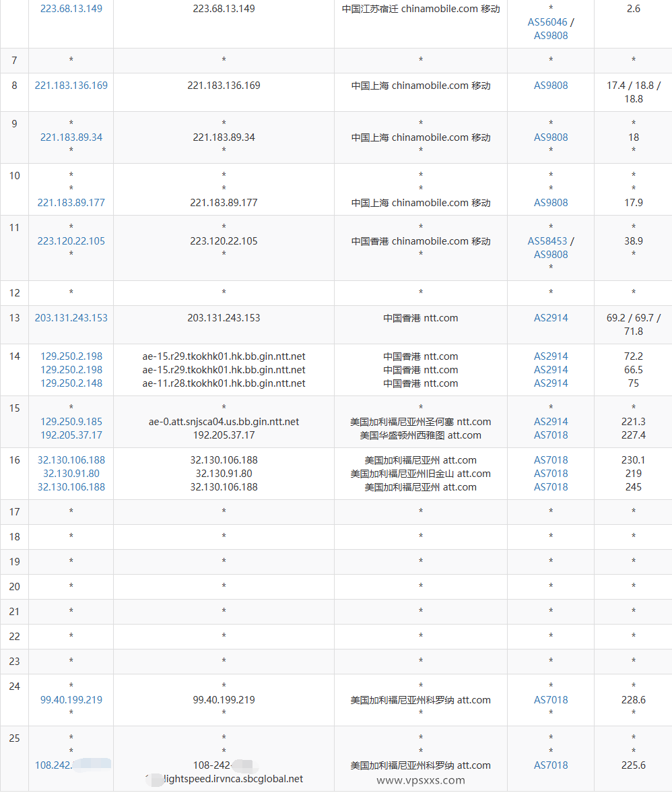Screen dimensions: 672x793
Task: Click the 221.183.136.169 IP link in hop 8
Action: click(71, 86)
